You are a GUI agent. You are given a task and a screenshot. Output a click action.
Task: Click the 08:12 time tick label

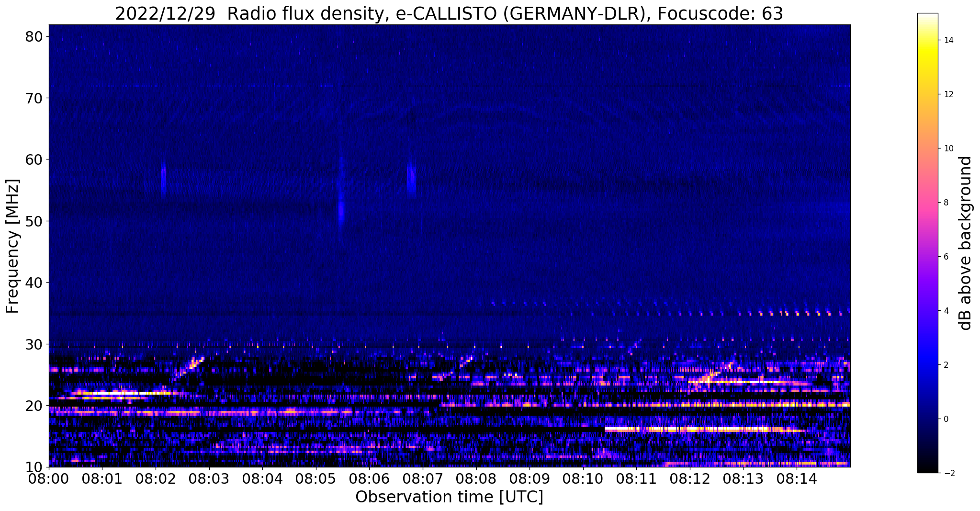[x=690, y=478]
